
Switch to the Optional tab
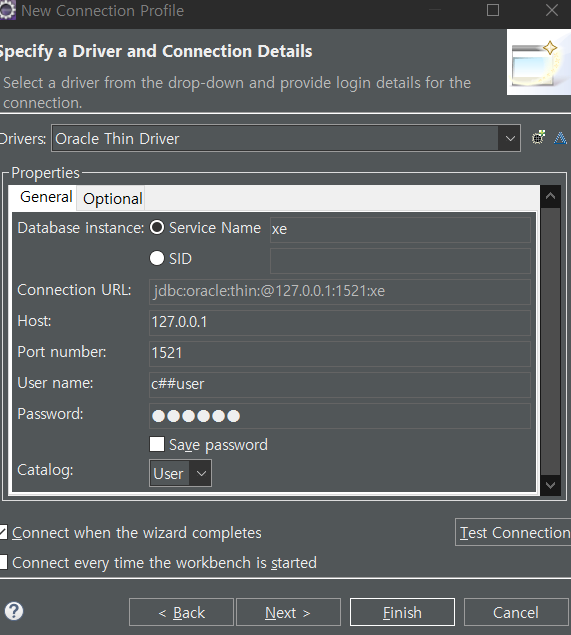pyautogui.click(x=112, y=199)
